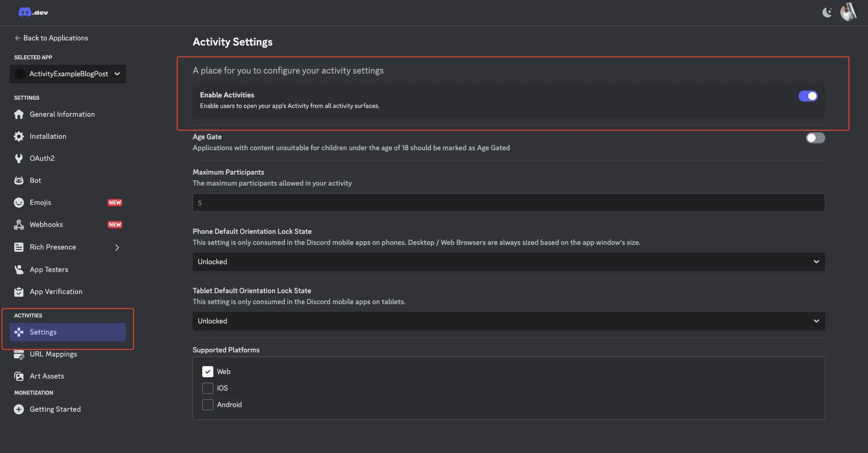Click the Discord dev logo

[33, 12]
